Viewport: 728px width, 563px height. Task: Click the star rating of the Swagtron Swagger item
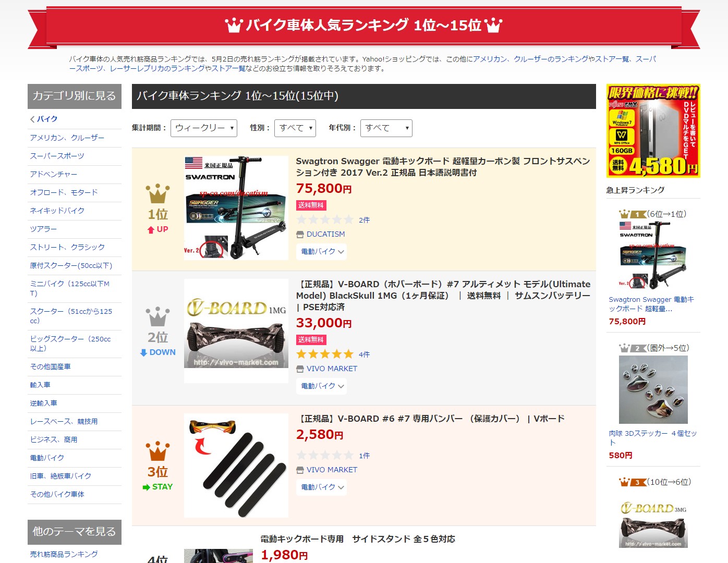point(325,220)
